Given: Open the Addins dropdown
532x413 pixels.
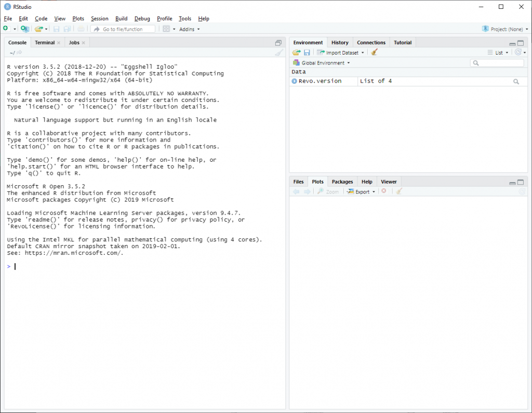Looking at the screenshot, I should point(189,29).
